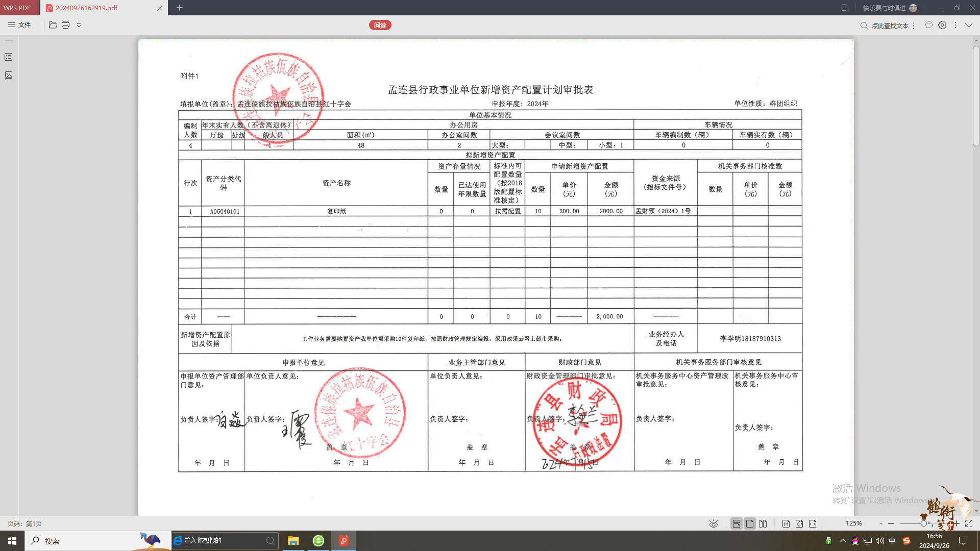Click the table cell 复印纸

pos(336,211)
